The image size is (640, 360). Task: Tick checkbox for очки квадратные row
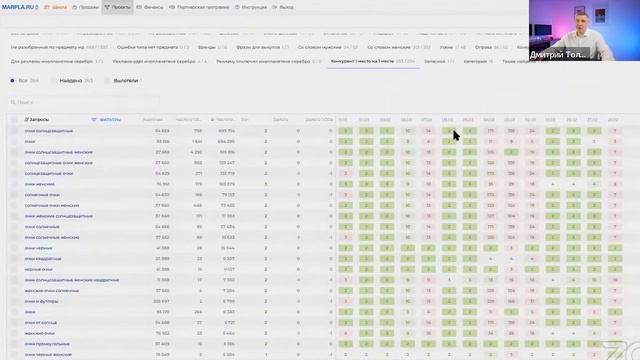(14, 258)
